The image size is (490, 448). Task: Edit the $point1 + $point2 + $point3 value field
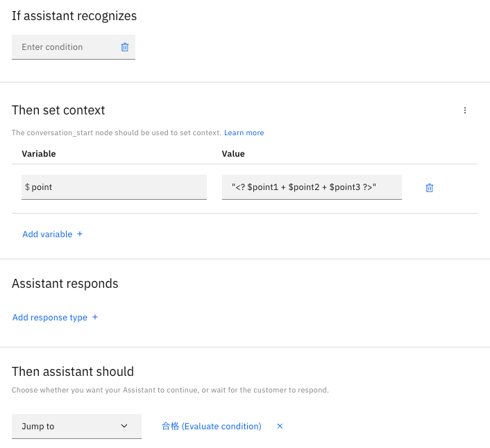tap(312, 187)
